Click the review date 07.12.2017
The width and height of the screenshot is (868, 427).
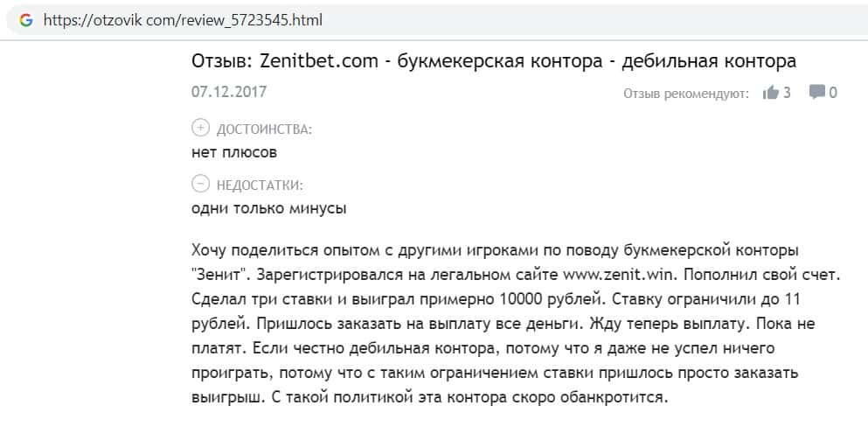point(229,91)
